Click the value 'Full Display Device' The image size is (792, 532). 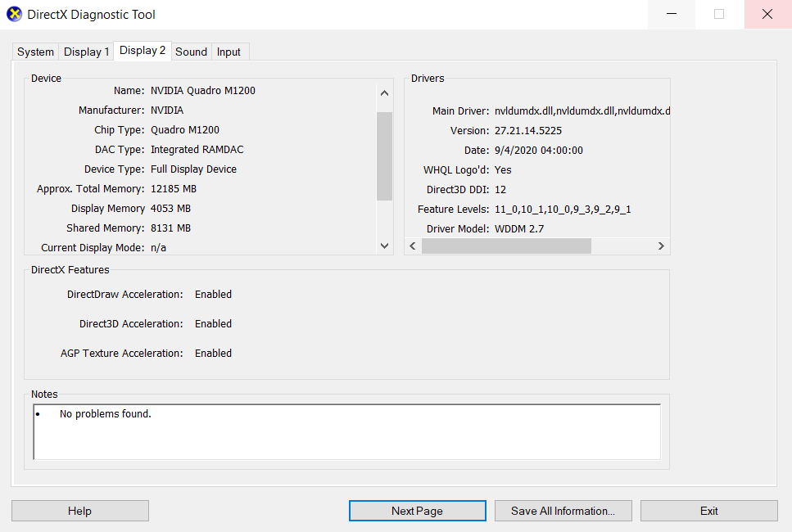[193, 169]
